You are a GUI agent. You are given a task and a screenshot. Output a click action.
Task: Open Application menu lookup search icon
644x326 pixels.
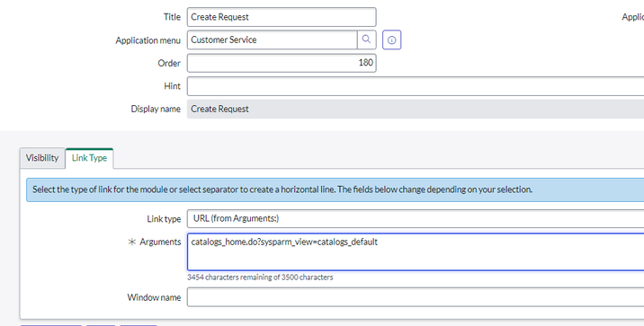[x=366, y=40]
